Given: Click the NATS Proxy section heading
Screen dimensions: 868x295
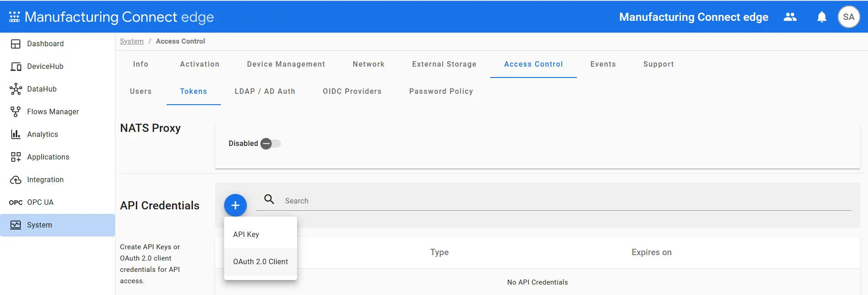Looking at the screenshot, I should pos(150,128).
